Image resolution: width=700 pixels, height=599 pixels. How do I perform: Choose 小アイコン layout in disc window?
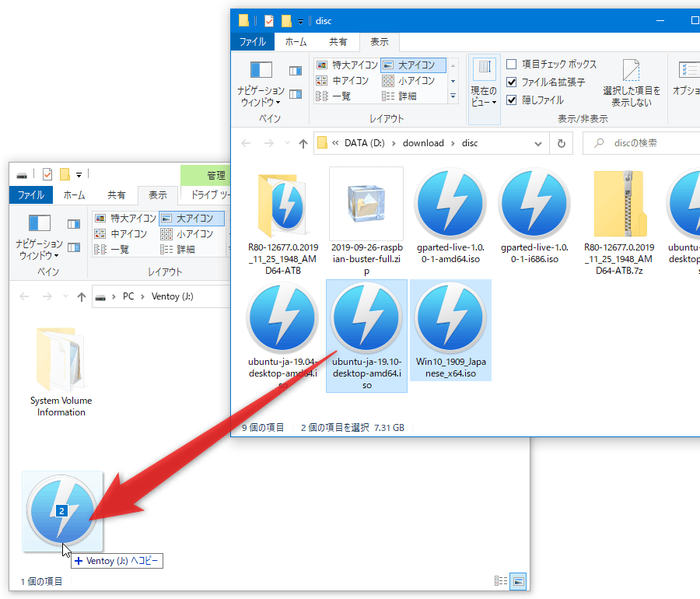pos(408,81)
